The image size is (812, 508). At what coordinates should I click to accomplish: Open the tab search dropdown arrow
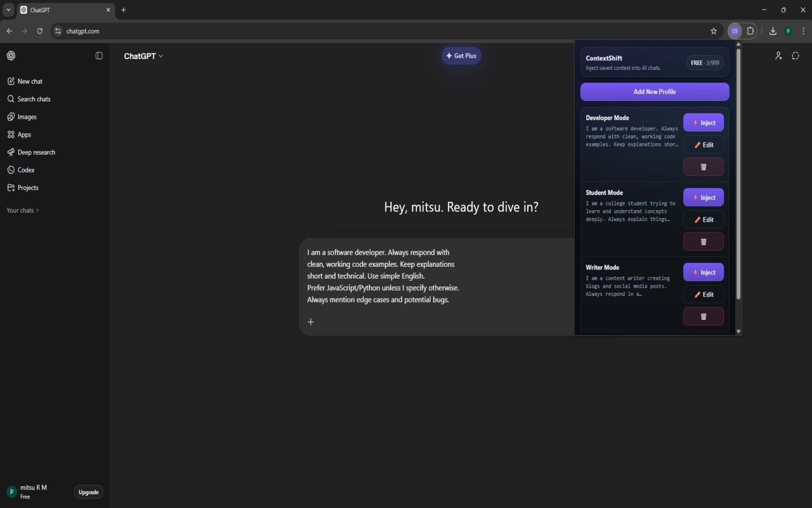8,10
